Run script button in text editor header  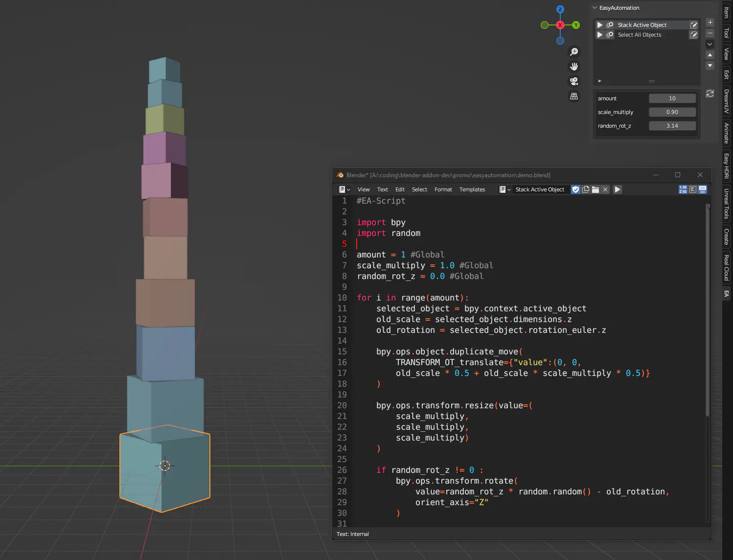pyautogui.click(x=618, y=189)
